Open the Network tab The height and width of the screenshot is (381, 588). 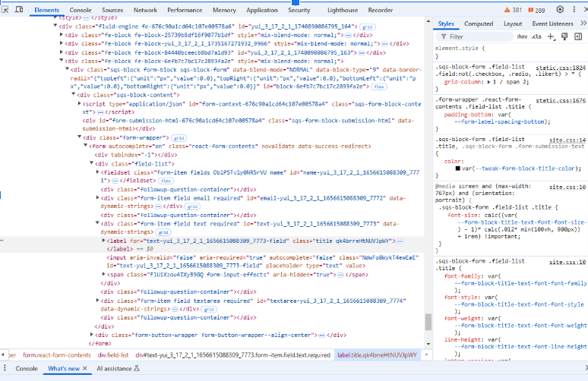pyautogui.click(x=146, y=10)
